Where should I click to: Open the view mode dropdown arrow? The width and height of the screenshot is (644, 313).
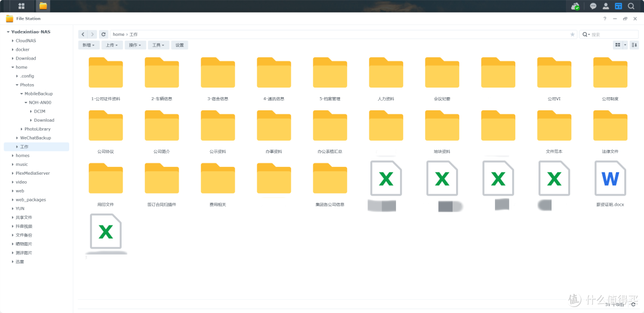point(625,45)
